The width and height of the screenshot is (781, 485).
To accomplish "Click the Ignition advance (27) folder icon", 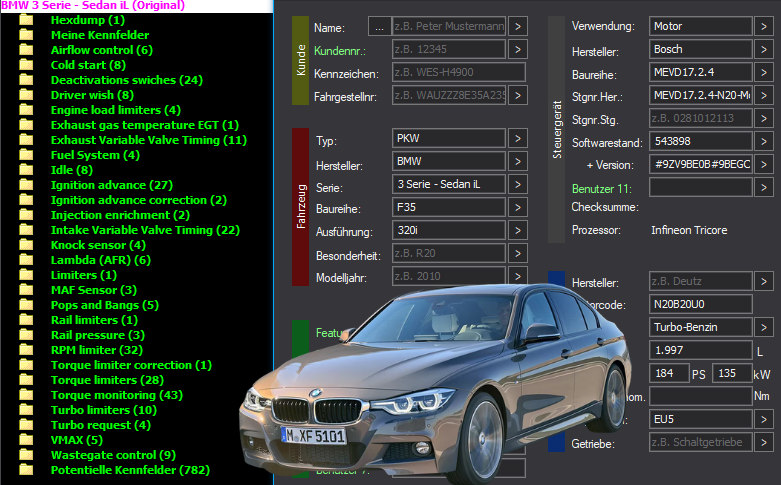I will 26,185.
